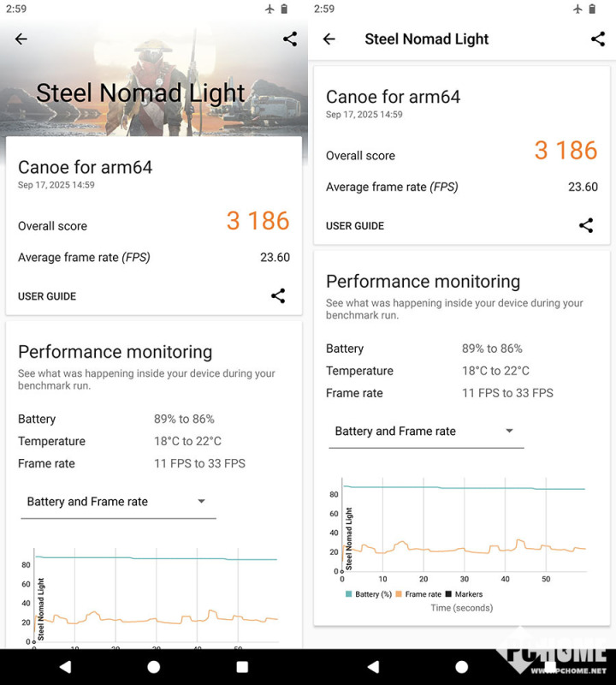Tap share icon above left Steel Nomad banner
This screenshot has width=616, height=685.
[290, 39]
